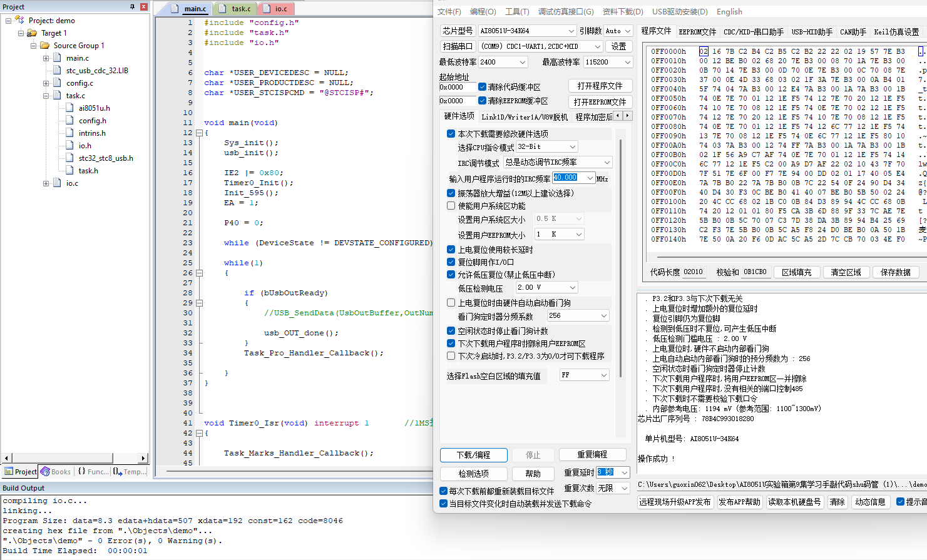Image resolution: width=927 pixels, height=560 pixels.
Task: Collapse code fold marker at line 42
Action: tap(199, 433)
